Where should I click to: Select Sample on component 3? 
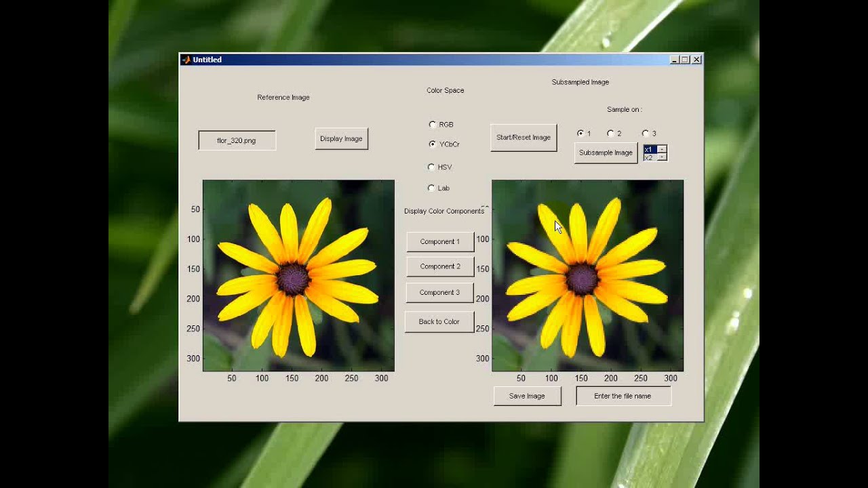pyautogui.click(x=645, y=134)
